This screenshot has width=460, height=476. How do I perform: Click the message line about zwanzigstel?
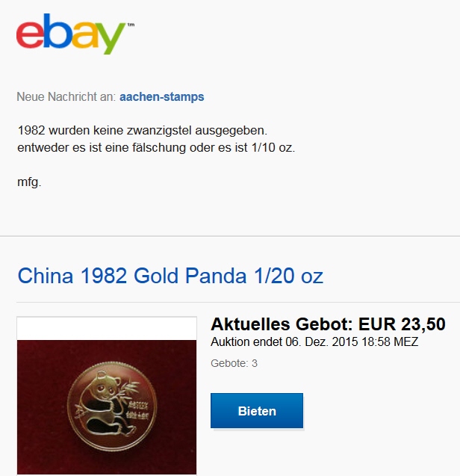coord(143,131)
